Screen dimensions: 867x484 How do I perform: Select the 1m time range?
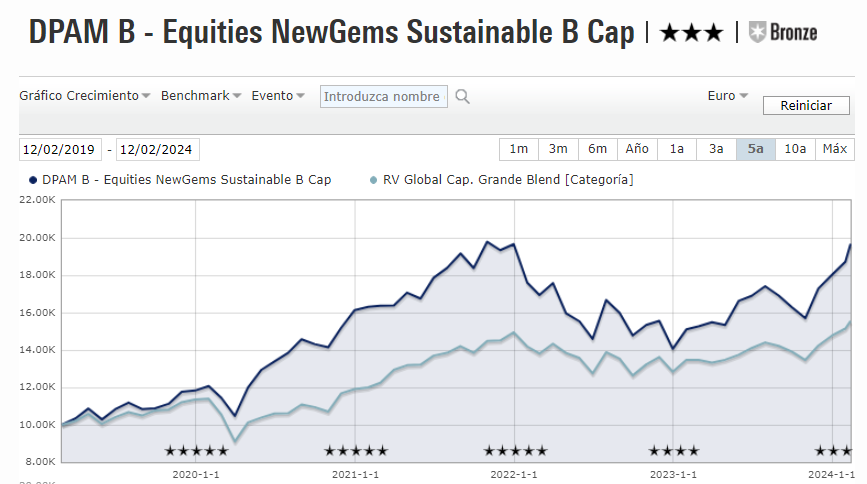click(x=518, y=149)
